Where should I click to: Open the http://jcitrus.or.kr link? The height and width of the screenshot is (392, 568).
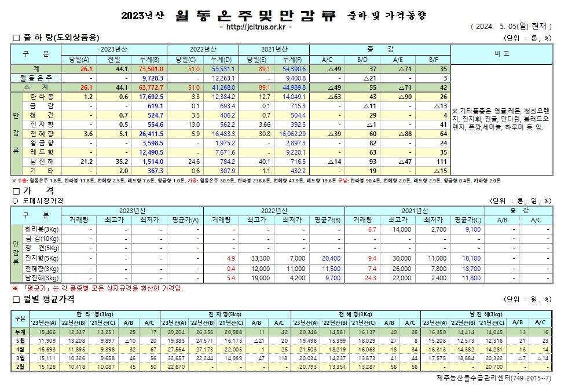pos(255,27)
